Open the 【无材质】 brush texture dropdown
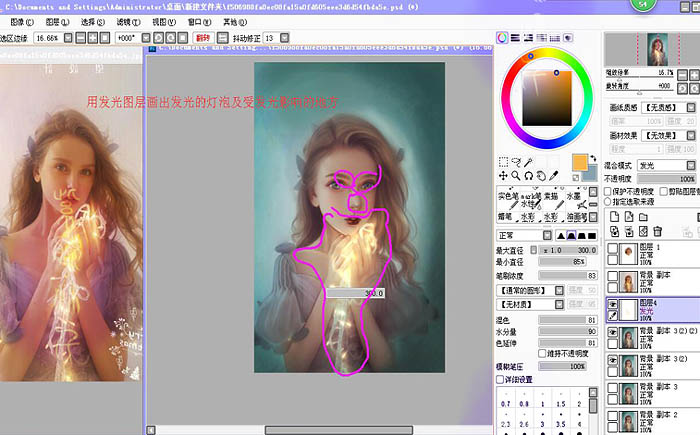The image size is (700, 435). coord(559,305)
